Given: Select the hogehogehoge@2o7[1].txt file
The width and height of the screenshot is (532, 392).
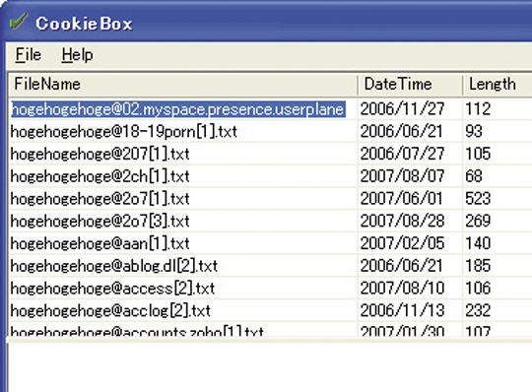Looking at the screenshot, I should [x=100, y=199].
